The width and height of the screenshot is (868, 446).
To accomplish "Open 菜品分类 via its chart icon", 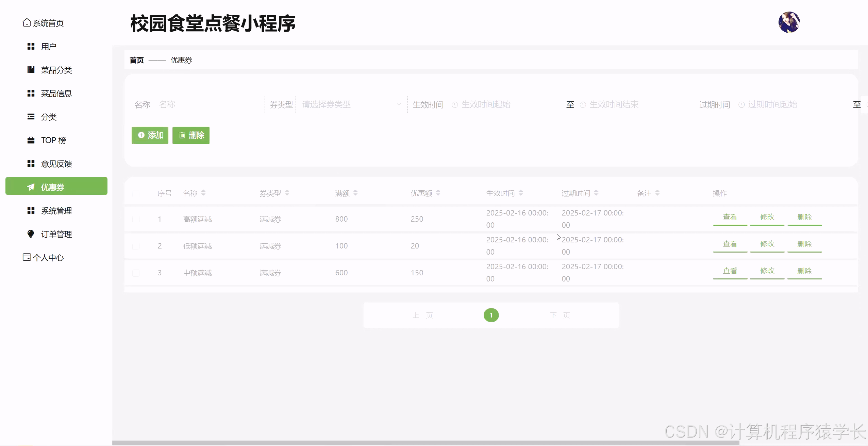I will pos(31,70).
